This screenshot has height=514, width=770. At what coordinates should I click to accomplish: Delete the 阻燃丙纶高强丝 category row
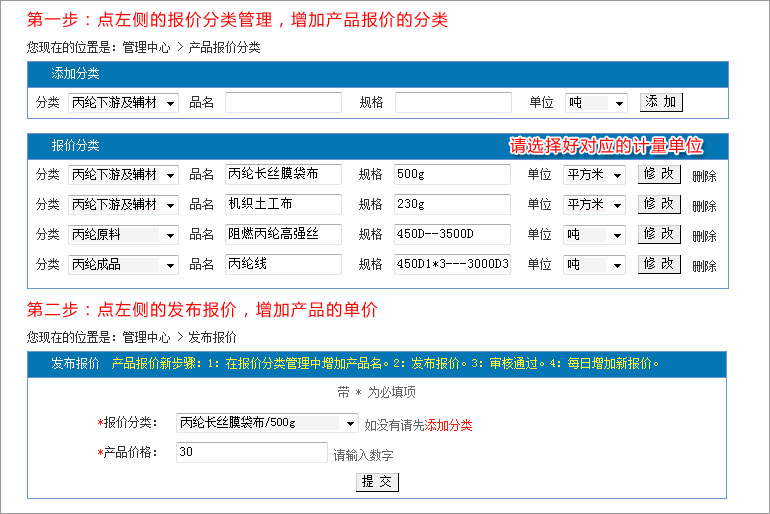point(704,236)
